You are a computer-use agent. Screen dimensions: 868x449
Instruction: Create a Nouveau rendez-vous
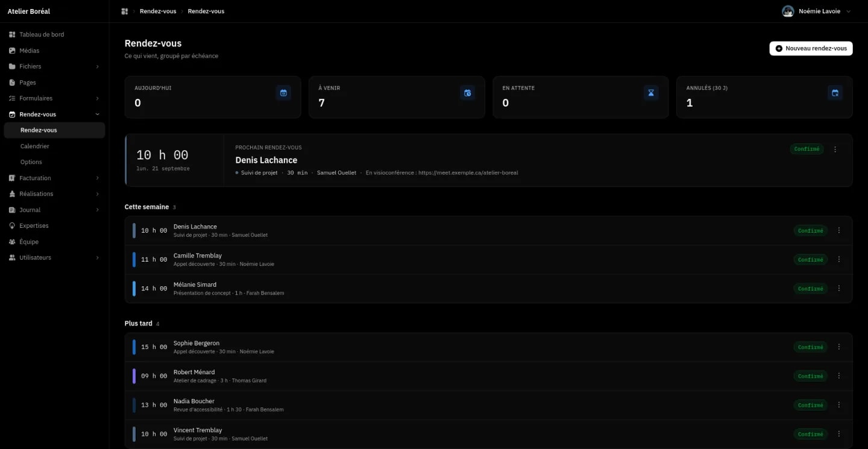(x=811, y=48)
